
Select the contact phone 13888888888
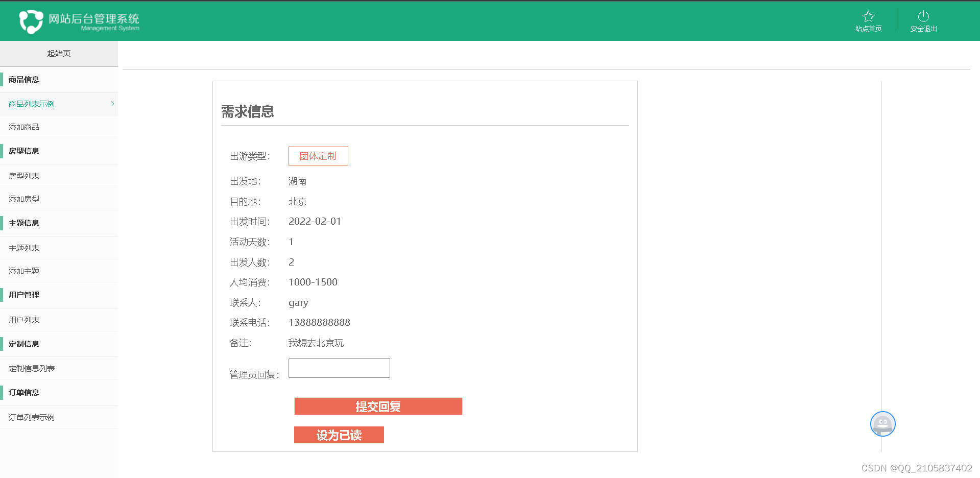pos(319,323)
